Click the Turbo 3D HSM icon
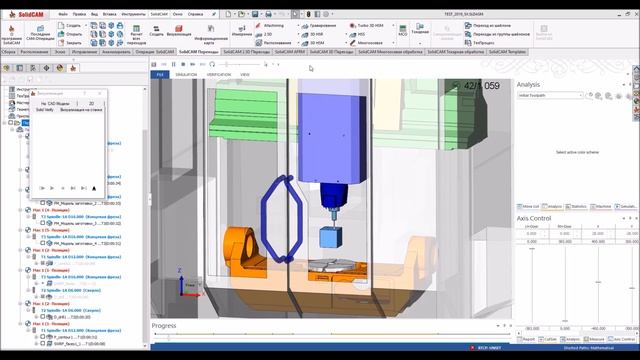Image resolution: width=640 pixels, height=360 pixels. tap(353, 25)
